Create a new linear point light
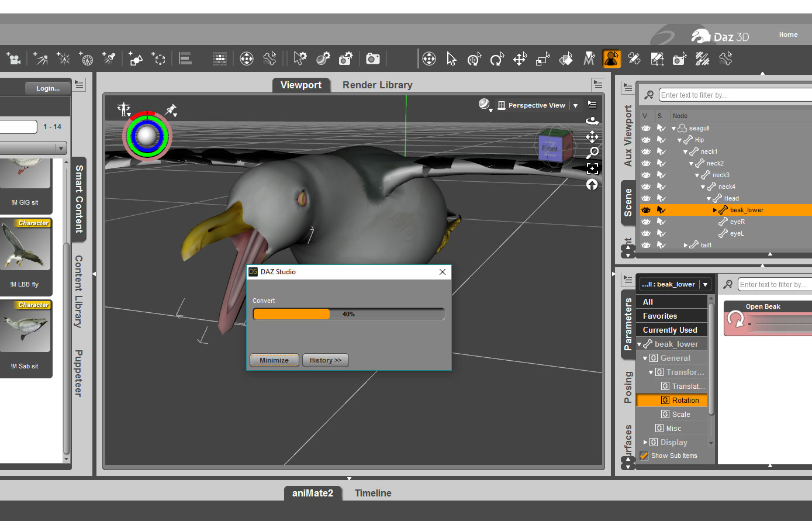This screenshot has height=521, width=812. pos(86,58)
